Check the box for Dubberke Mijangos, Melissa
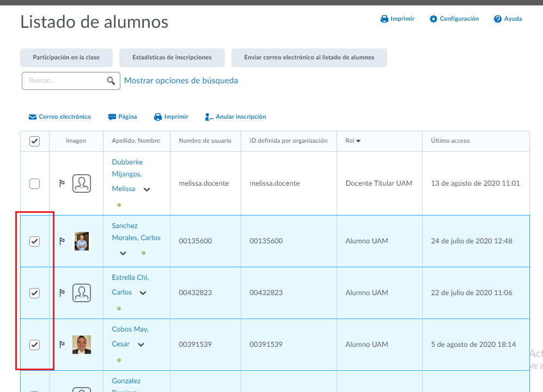Screen dimensions: 543x392 tap(34, 183)
